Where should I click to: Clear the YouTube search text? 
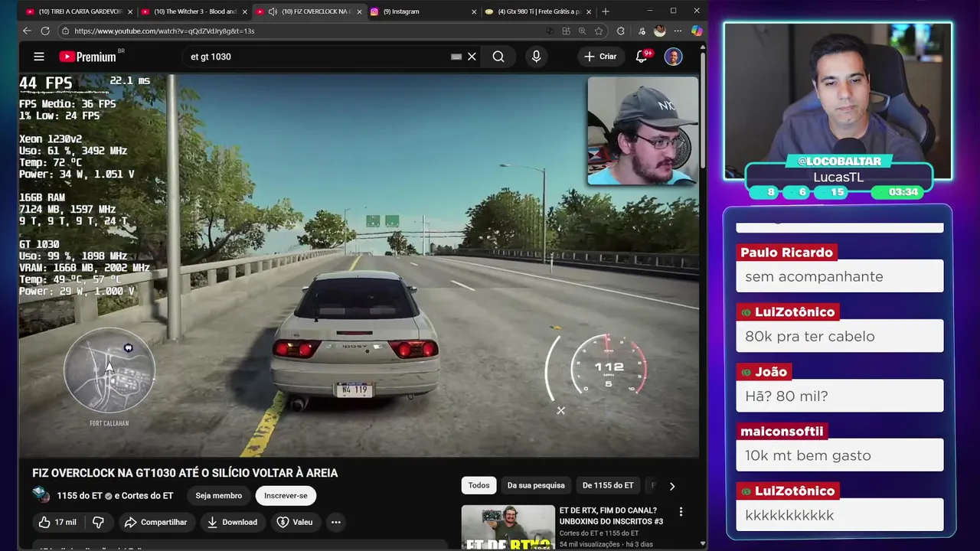point(472,57)
